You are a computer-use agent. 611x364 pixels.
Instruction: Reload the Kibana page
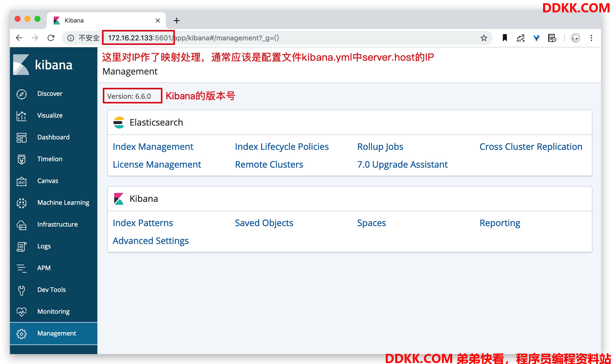(x=51, y=38)
